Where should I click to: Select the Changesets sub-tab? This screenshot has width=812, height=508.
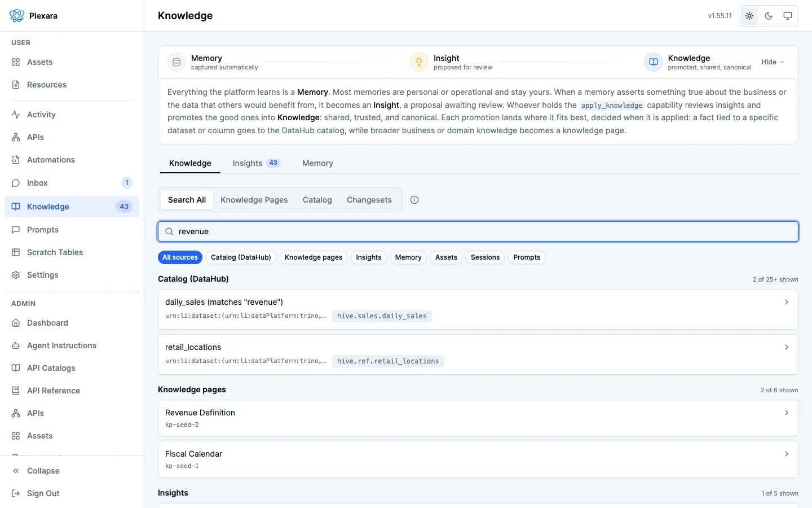[369, 200]
